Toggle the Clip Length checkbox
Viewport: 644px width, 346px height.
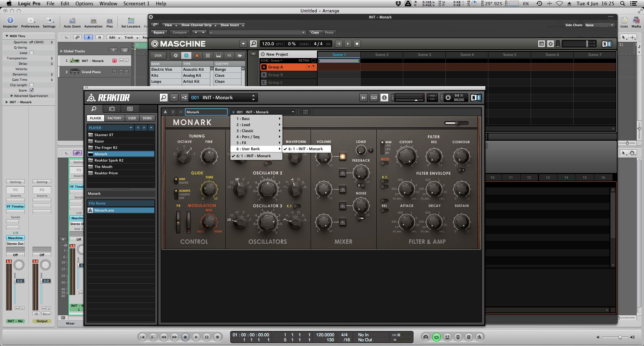32,85
